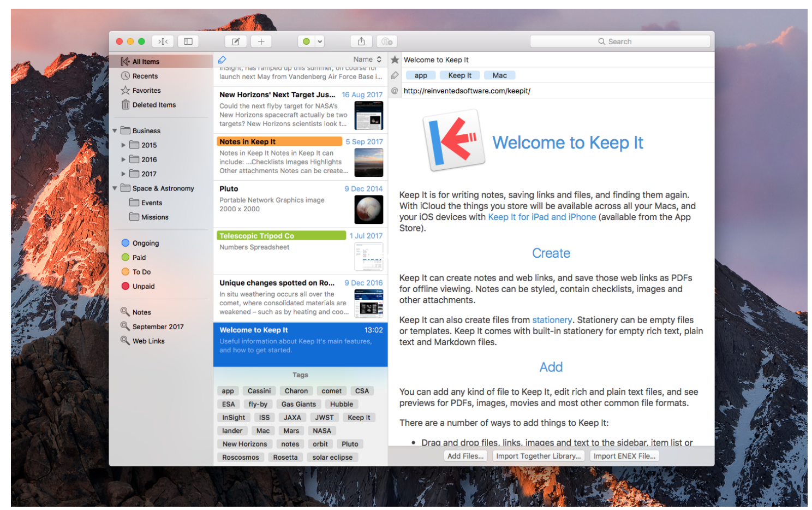This screenshot has height=510, width=812.
Task: Filter by the New Horizons tag
Action: [x=244, y=444]
